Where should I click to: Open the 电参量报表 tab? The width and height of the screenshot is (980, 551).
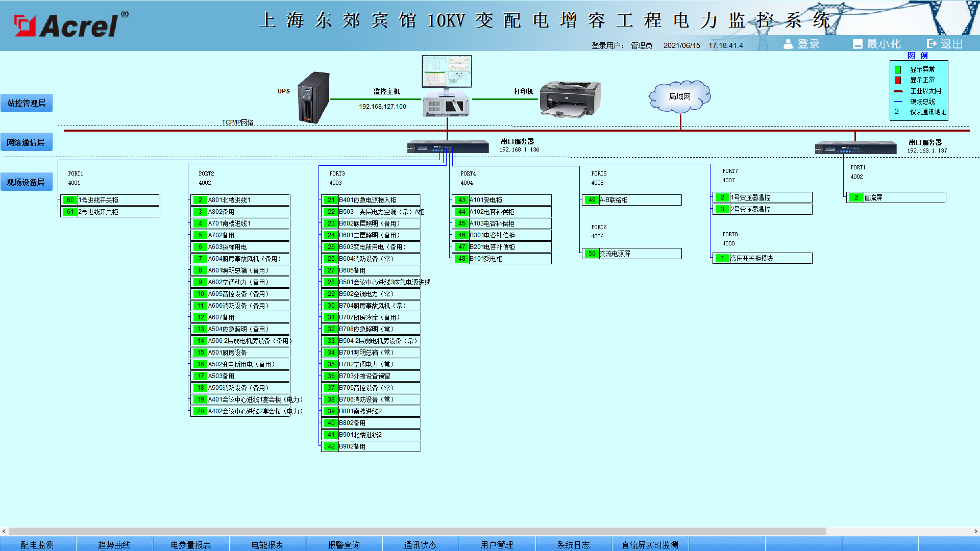click(191, 544)
